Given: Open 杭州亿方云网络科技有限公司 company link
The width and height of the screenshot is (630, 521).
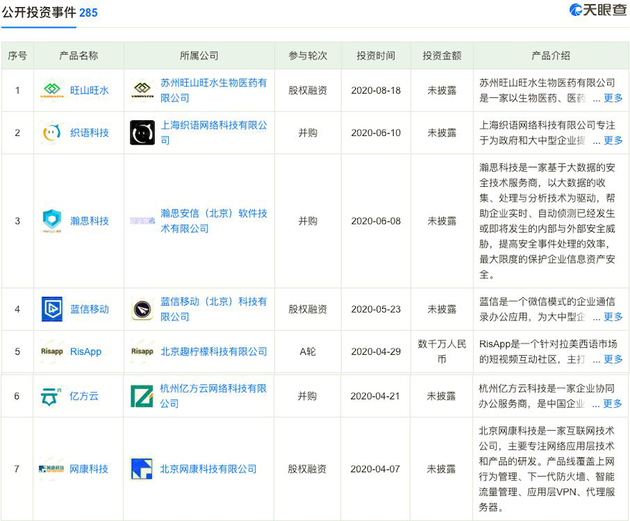Looking at the screenshot, I should point(213,396).
